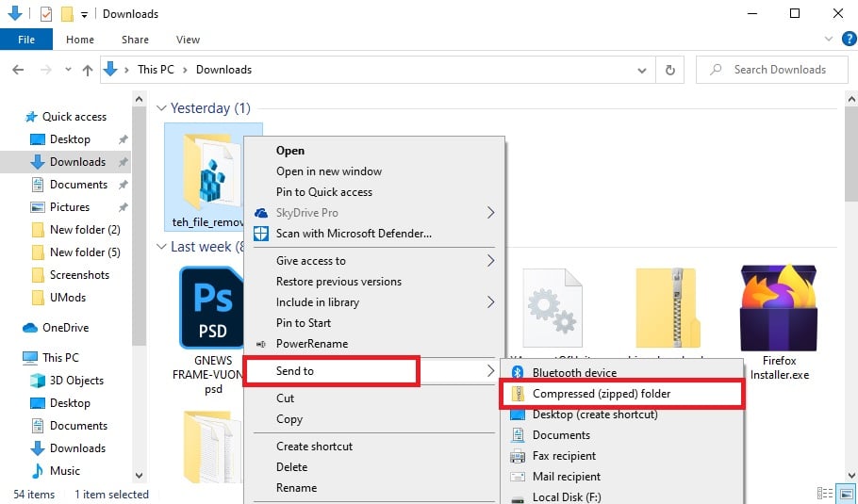This screenshot has height=504, width=858.
Task: Choose Pin to Quick access
Action: tap(324, 192)
